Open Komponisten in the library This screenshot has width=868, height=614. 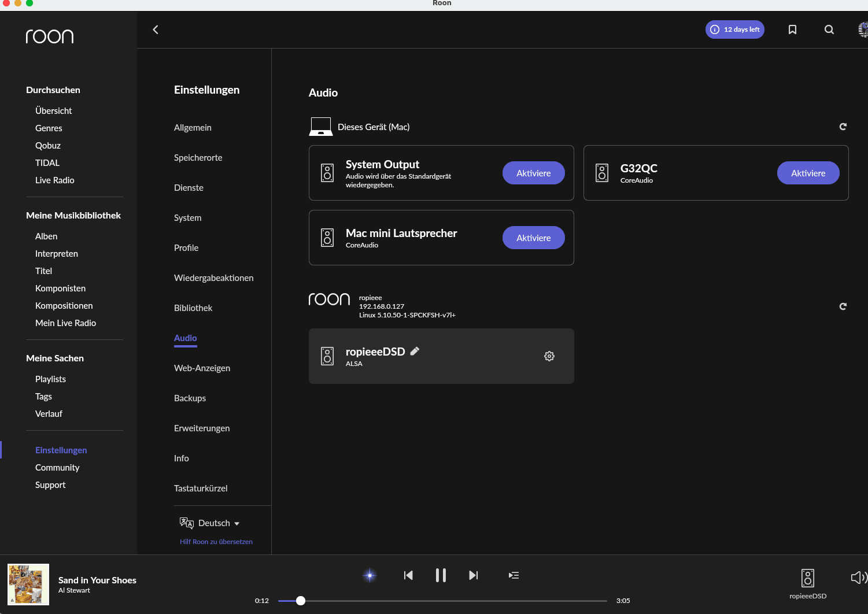click(60, 288)
